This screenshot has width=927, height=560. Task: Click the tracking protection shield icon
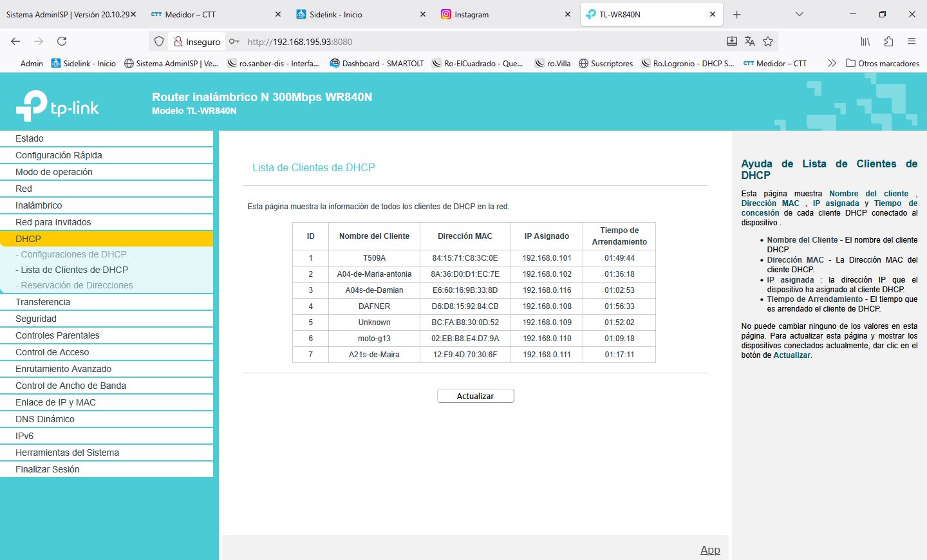click(159, 41)
